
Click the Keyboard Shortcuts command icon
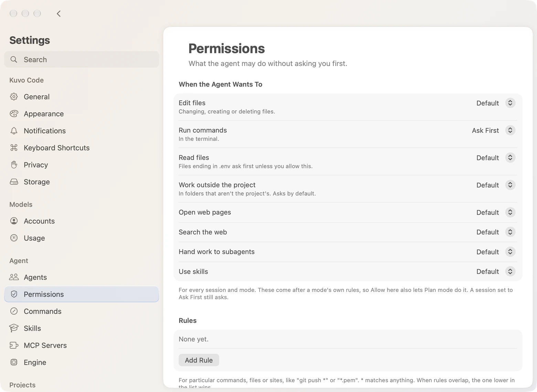pos(14,148)
